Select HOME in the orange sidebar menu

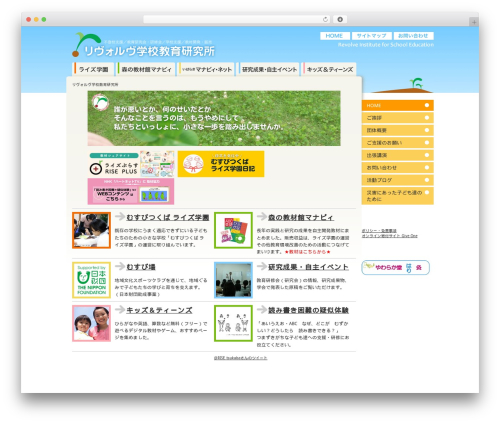[398, 105]
